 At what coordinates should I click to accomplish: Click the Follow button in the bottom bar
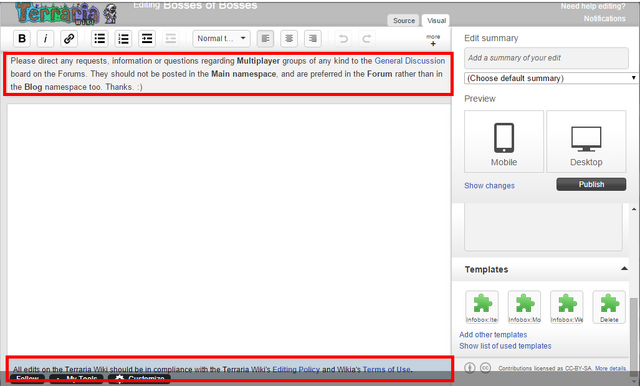pos(27,379)
